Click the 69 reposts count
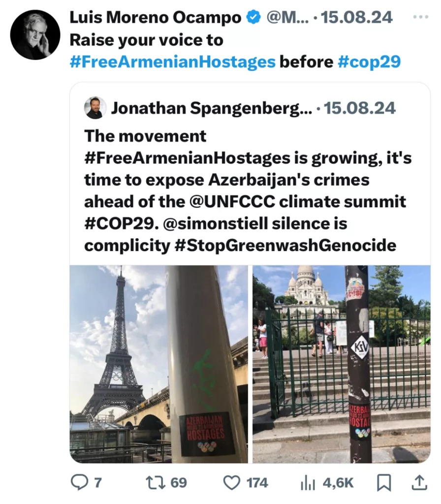Viewport: 441px width, 504px height. click(179, 483)
